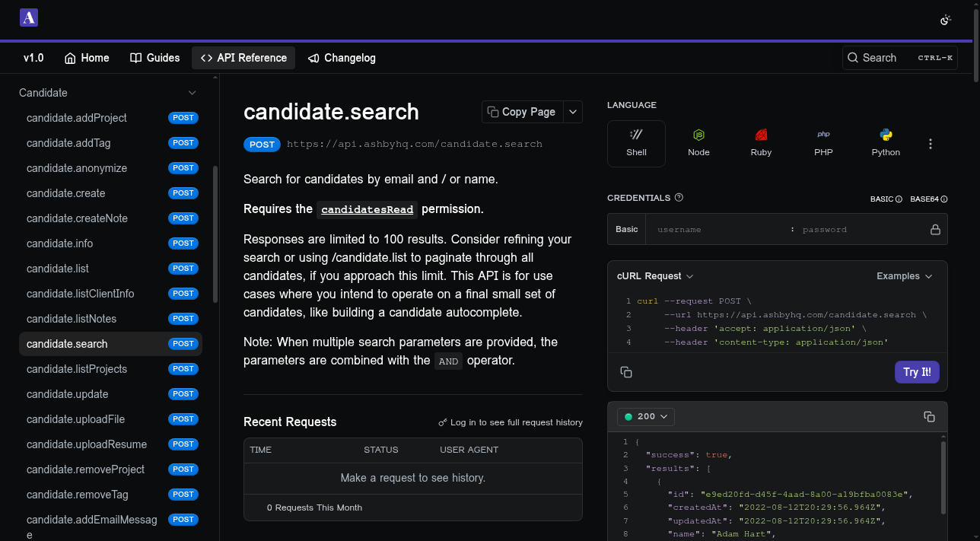980x541 pixels.
Task: Open candidate.update in sidebar
Action: tap(110, 394)
